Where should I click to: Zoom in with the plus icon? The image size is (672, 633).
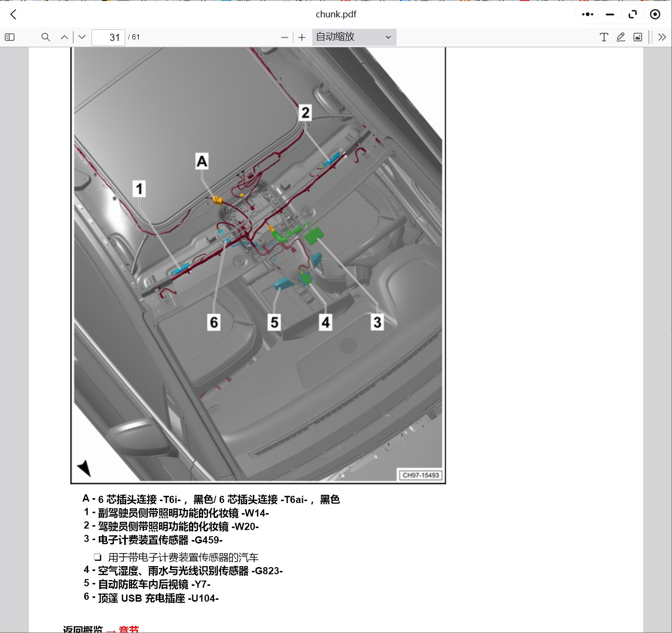tap(302, 37)
